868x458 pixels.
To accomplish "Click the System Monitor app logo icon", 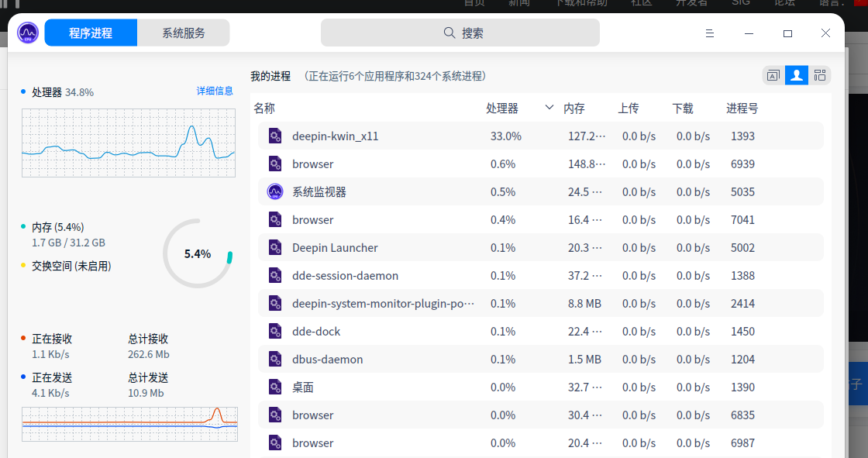I will point(28,33).
